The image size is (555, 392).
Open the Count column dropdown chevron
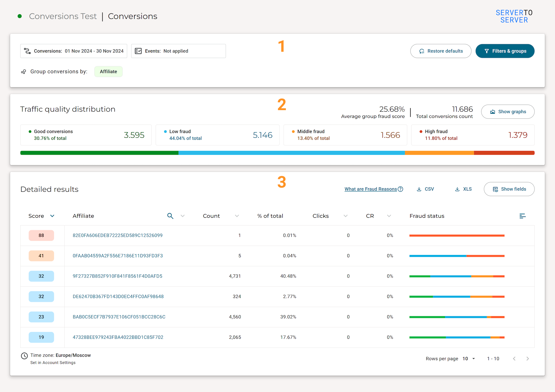tap(237, 216)
